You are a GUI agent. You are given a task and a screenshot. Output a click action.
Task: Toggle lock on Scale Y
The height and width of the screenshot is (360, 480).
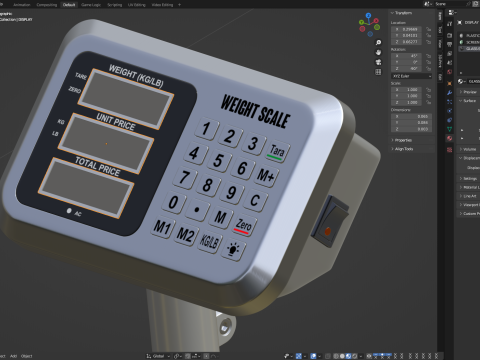click(428, 96)
